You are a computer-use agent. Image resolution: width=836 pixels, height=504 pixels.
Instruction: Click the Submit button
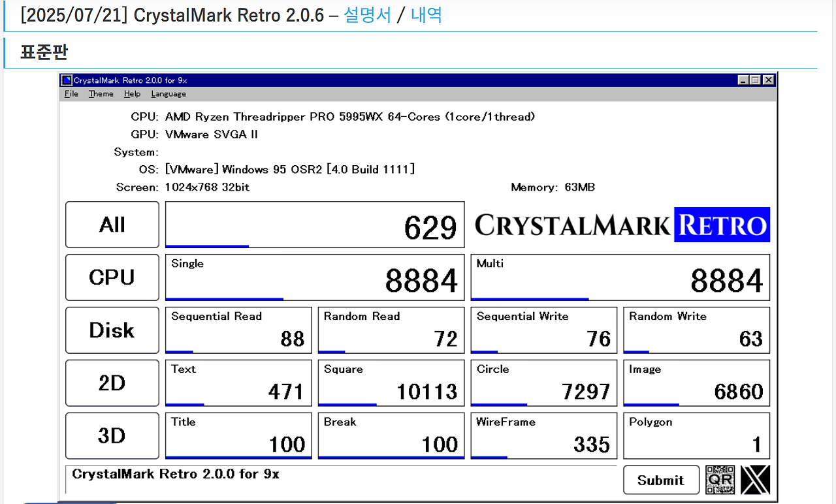[x=661, y=480]
